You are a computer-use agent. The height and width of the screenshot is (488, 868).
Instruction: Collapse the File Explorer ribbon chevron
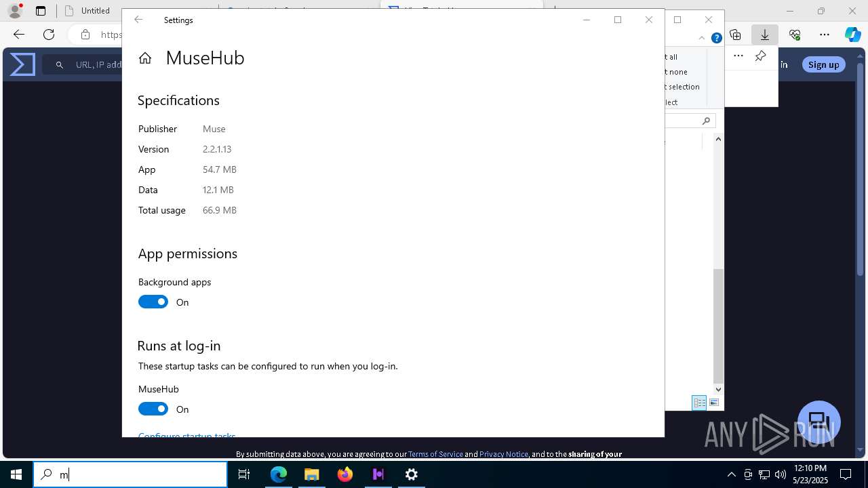(702, 38)
